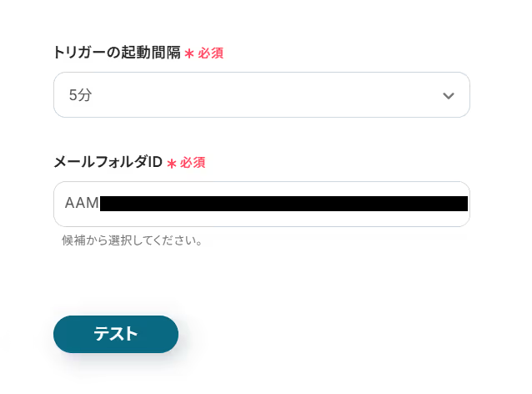
Task: Click the AAM text in folder ID field
Action: pos(82,204)
